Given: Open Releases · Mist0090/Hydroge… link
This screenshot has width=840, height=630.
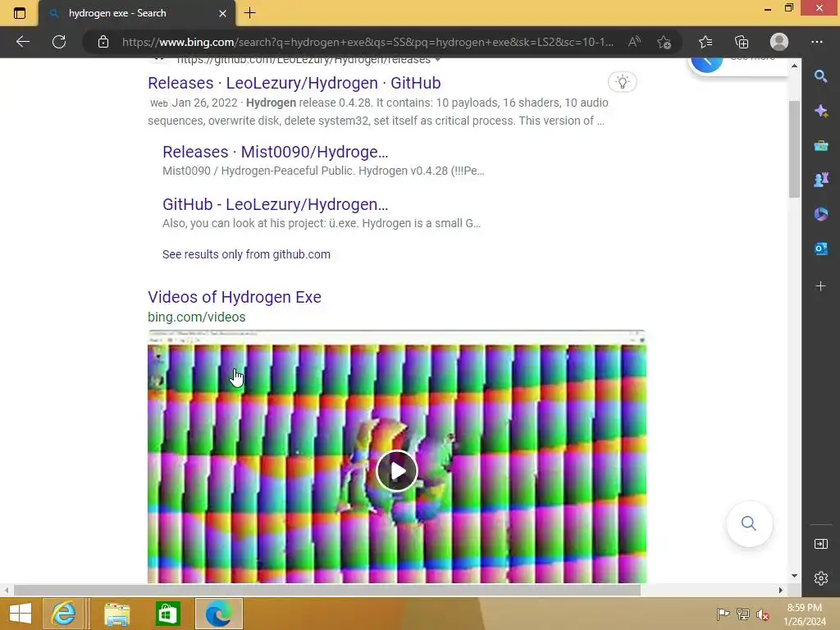Looking at the screenshot, I should pos(276,152).
